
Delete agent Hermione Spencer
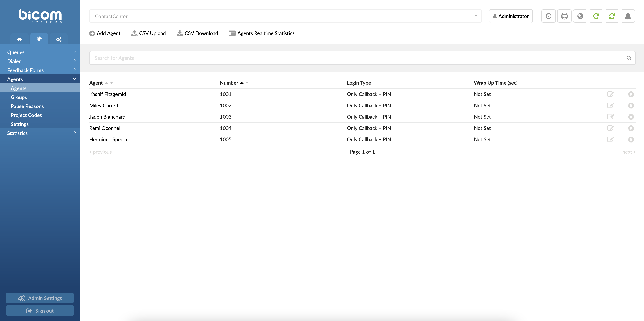[631, 139]
